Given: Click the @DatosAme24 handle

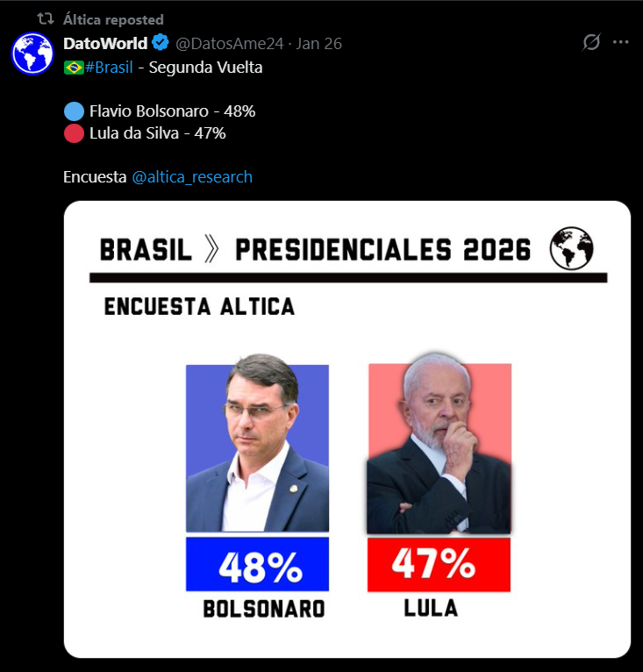Looking at the screenshot, I should (232, 43).
